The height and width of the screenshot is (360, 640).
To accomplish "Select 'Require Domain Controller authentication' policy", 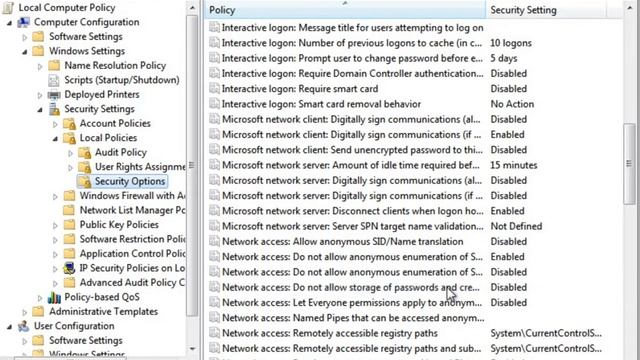I will click(352, 73).
